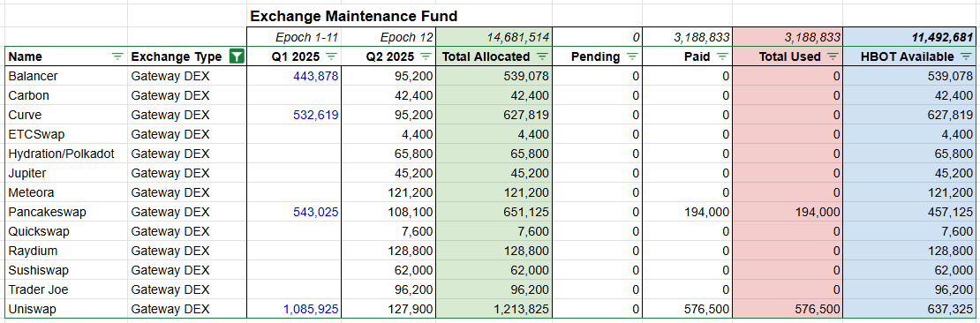Screen dimensions: 980x323
Task: Select the Curve name cell
Action: pyautogui.click(x=65, y=115)
